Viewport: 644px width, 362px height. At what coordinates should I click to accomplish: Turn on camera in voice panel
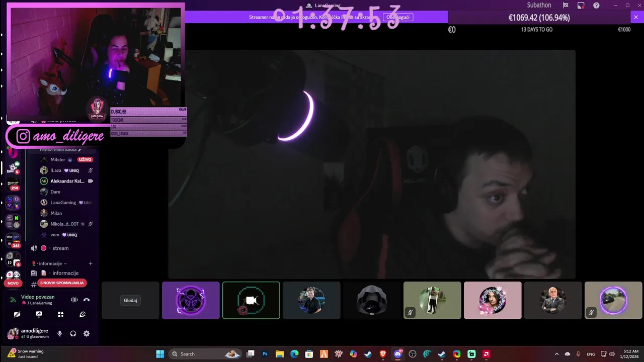click(17, 314)
